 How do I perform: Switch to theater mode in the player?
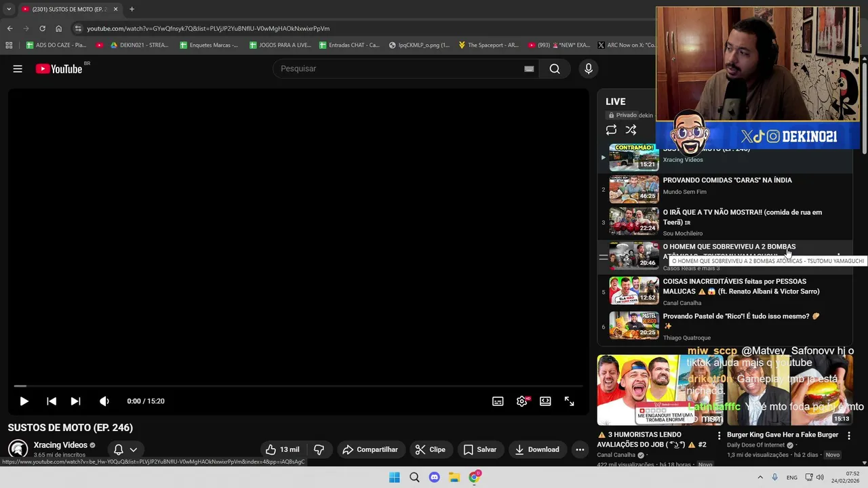(545, 401)
